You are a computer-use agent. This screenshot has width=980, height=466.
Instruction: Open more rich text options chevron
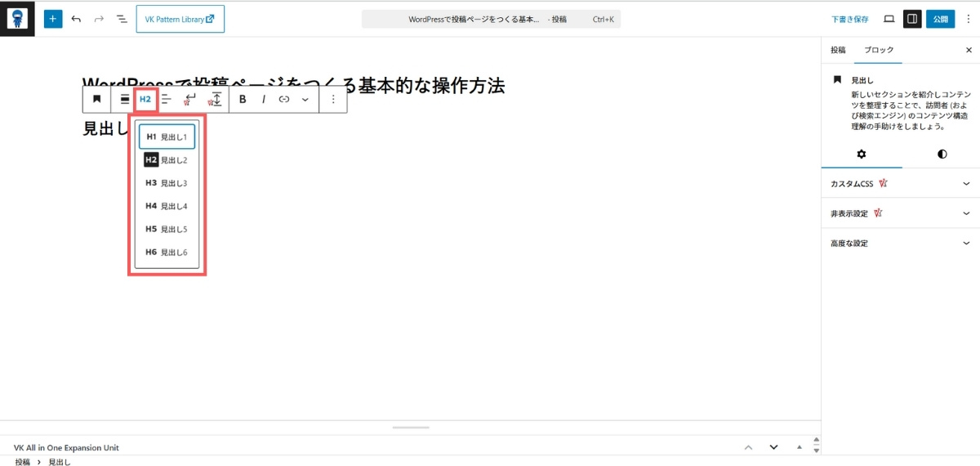tap(305, 99)
